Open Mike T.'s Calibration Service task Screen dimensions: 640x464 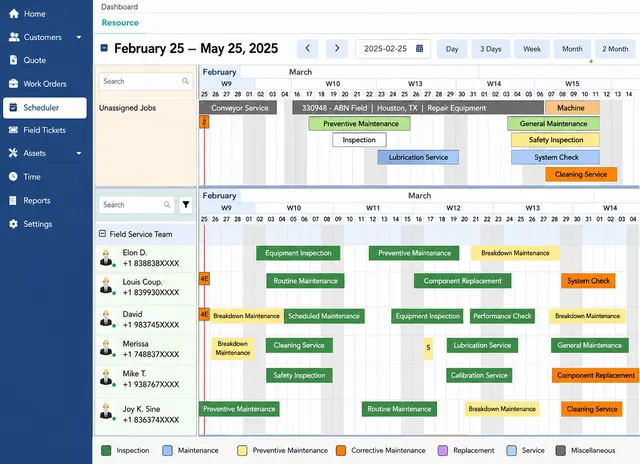click(479, 375)
